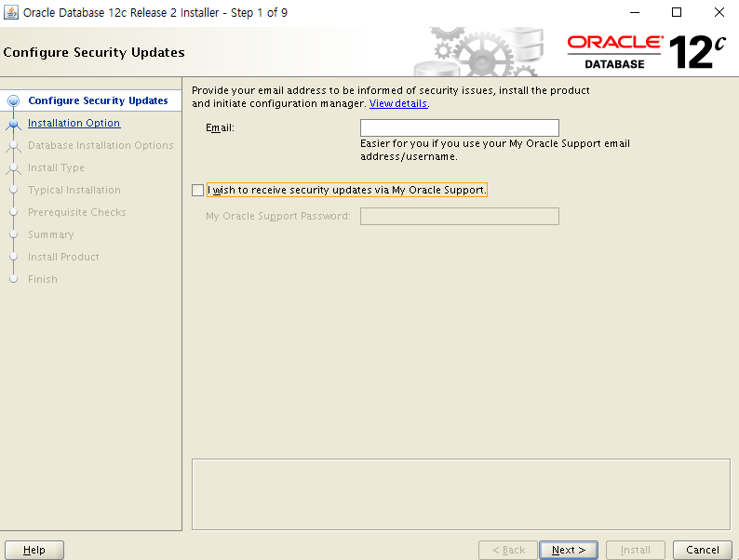
Task: Click the Oracle 12c Database logo
Action: click(x=646, y=52)
